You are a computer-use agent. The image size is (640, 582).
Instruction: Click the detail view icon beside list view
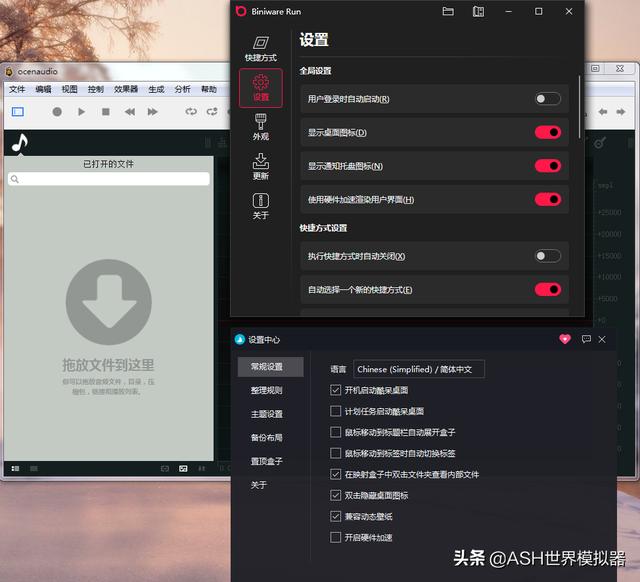(x=34, y=468)
